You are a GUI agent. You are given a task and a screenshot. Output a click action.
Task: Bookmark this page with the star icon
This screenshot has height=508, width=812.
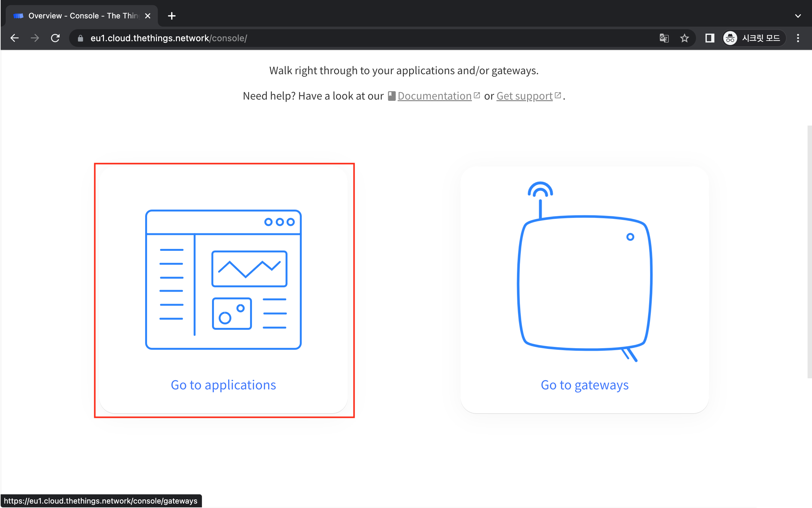(684, 38)
